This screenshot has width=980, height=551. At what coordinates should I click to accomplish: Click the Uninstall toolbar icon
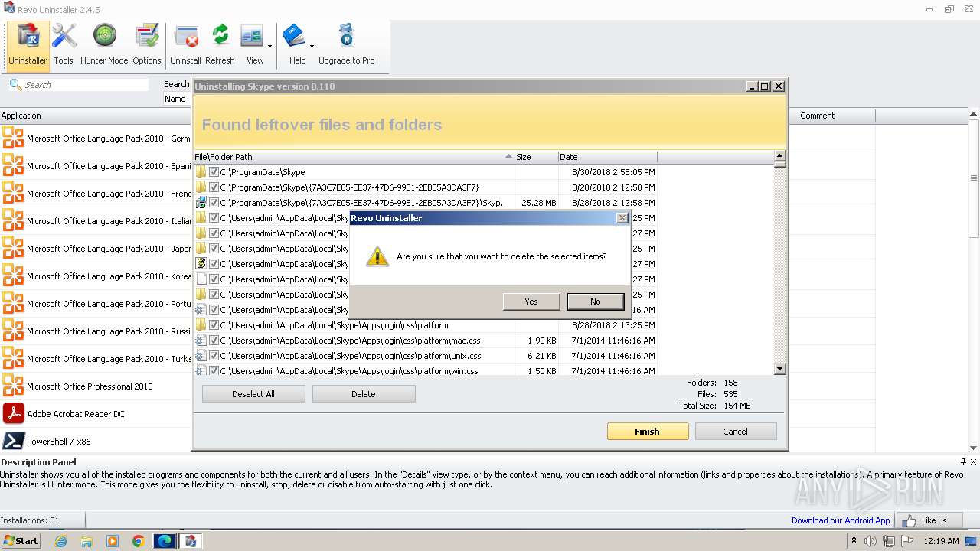tap(185, 44)
